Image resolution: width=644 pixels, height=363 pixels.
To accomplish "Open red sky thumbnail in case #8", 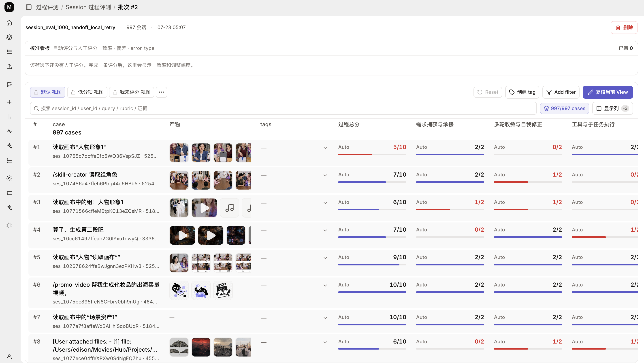I will pyautogui.click(x=201, y=347).
